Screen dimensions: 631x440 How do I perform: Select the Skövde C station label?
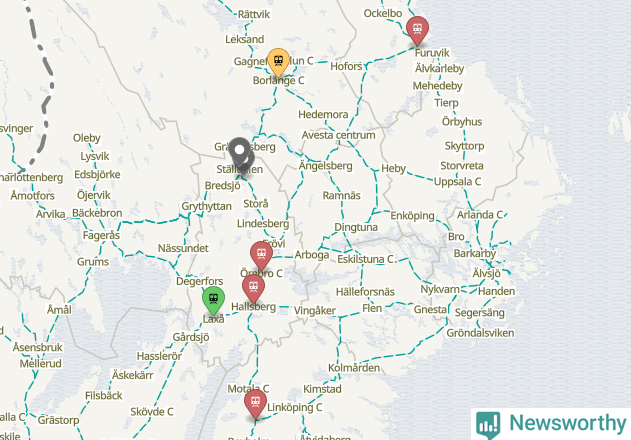click(x=152, y=412)
